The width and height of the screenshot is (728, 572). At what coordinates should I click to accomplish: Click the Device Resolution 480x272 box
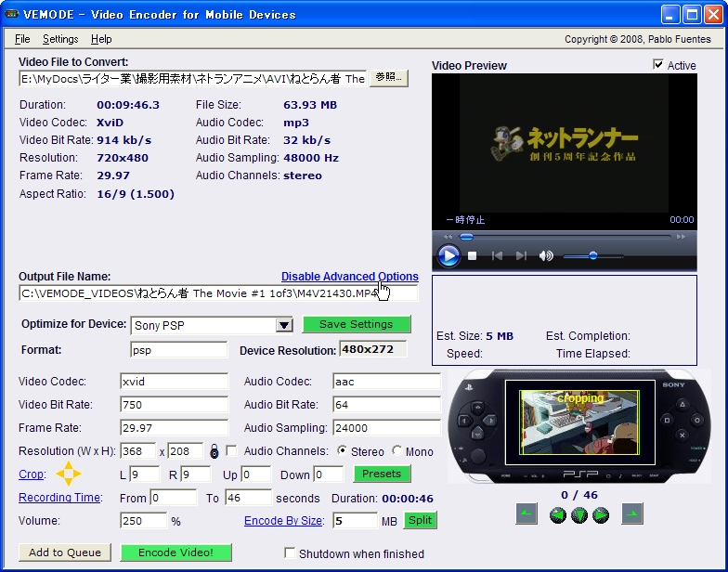tap(373, 349)
